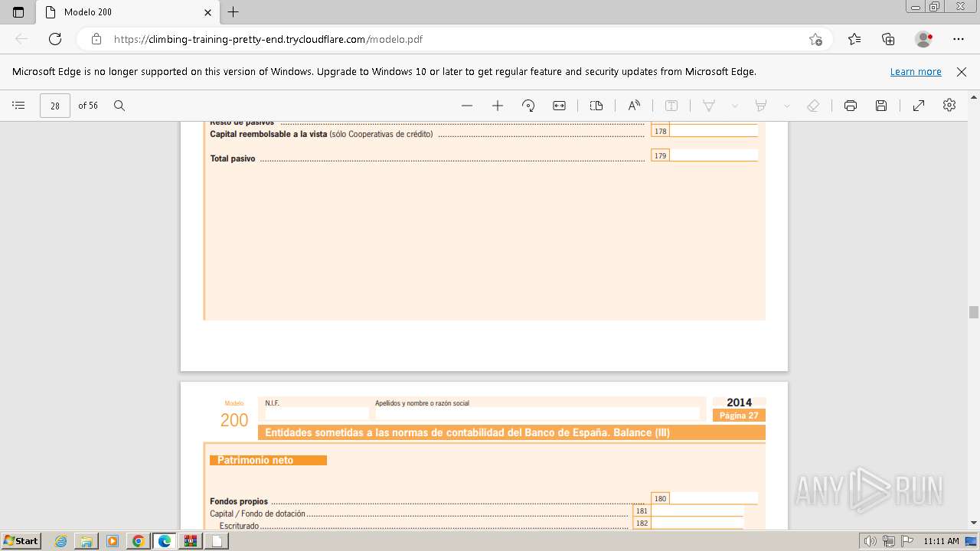Viewport: 980px width, 551px height.
Task: Click the address bar URL
Action: (x=268, y=39)
